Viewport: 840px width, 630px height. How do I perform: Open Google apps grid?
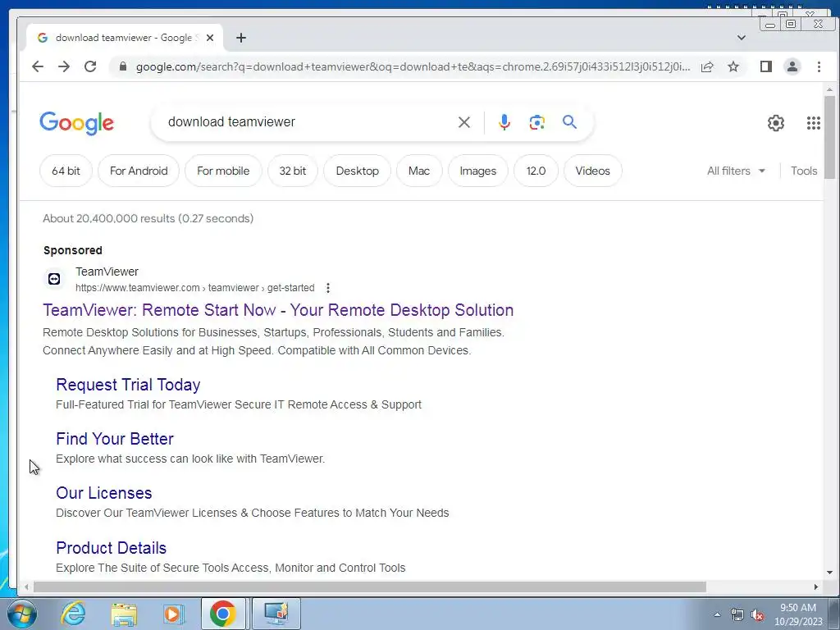813,123
